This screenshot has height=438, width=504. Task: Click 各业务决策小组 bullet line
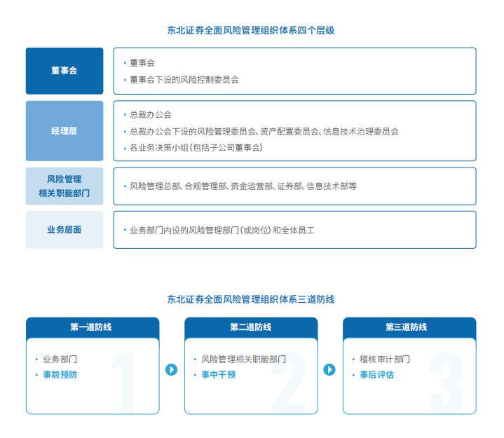(x=196, y=148)
